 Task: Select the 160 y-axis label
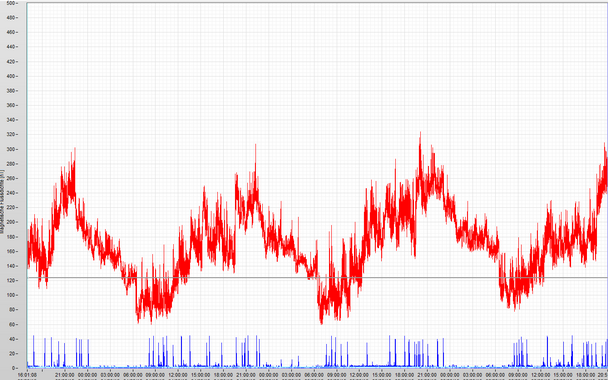tap(10, 252)
